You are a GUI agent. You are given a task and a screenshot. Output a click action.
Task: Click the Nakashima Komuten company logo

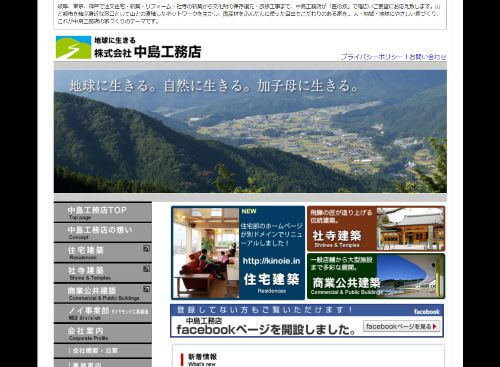[x=129, y=47]
